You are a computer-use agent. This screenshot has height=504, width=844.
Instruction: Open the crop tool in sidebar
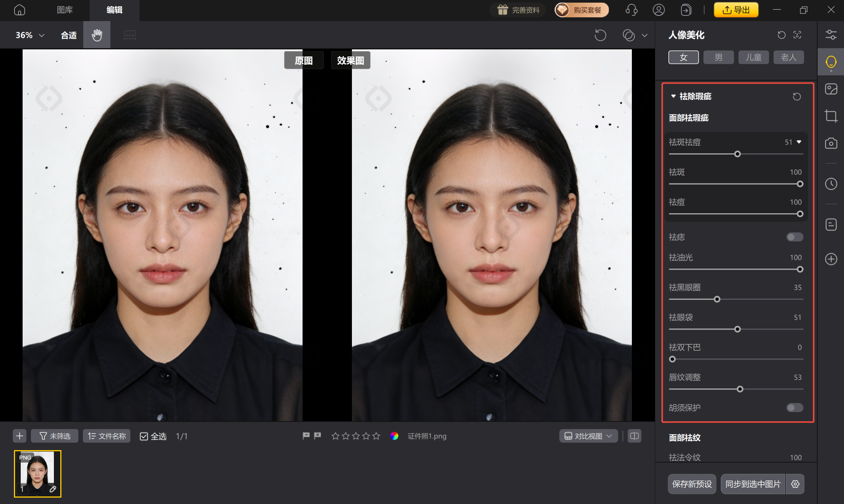(831, 116)
